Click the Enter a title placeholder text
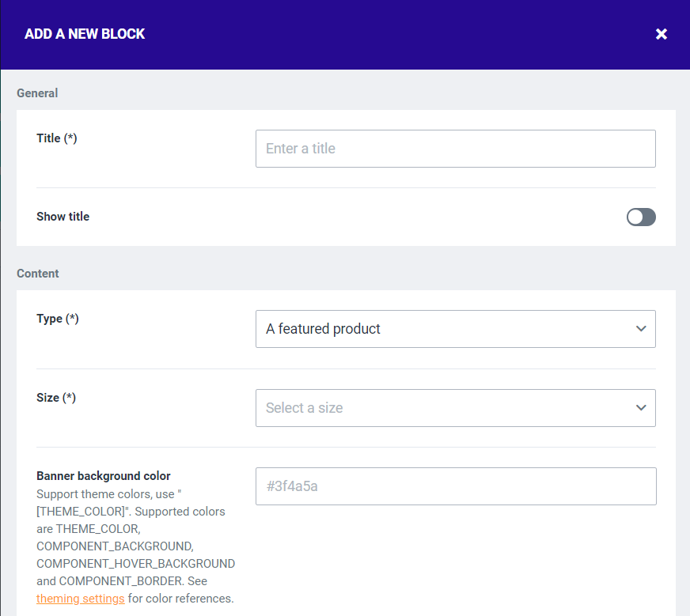 pos(301,149)
